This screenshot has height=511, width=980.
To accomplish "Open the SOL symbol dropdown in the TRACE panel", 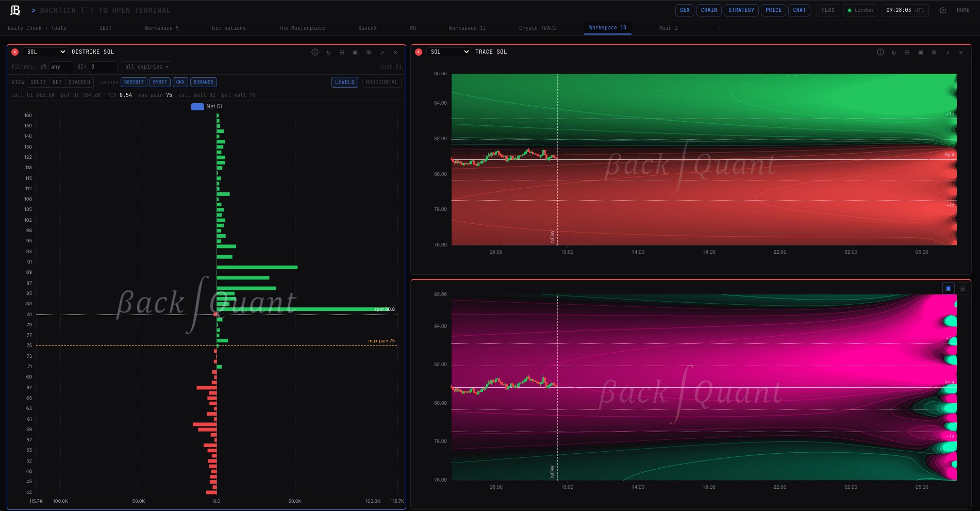I will 449,52.
